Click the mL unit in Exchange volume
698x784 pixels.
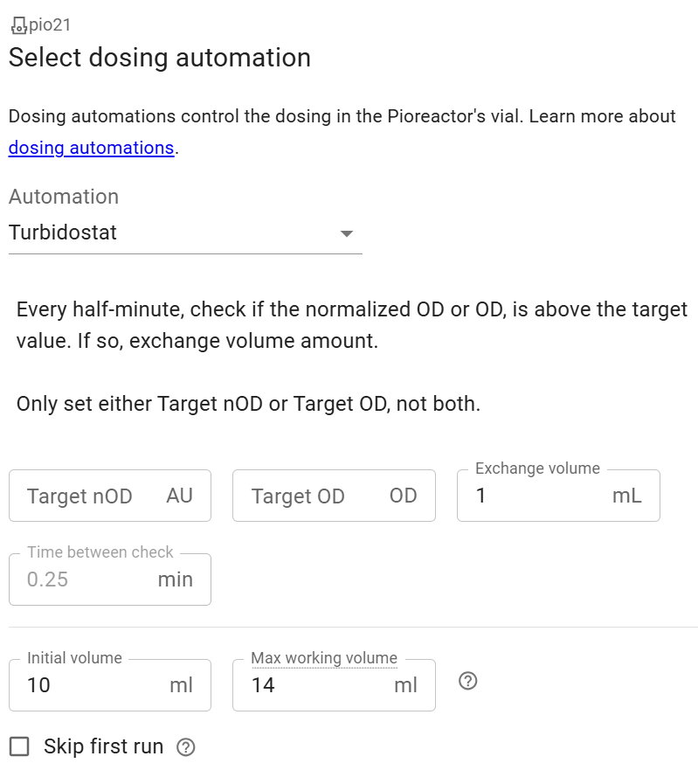tap(626, 496)
